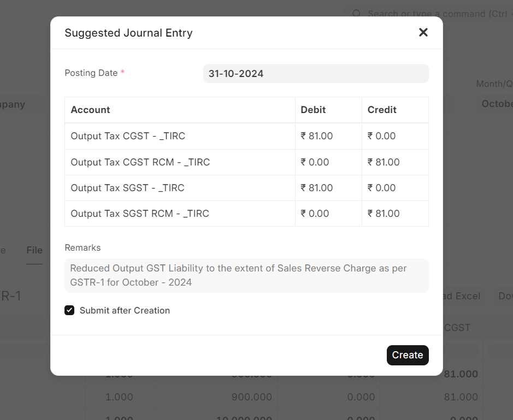
Task: Click the Posting Date field
Action: coord(315,74)
